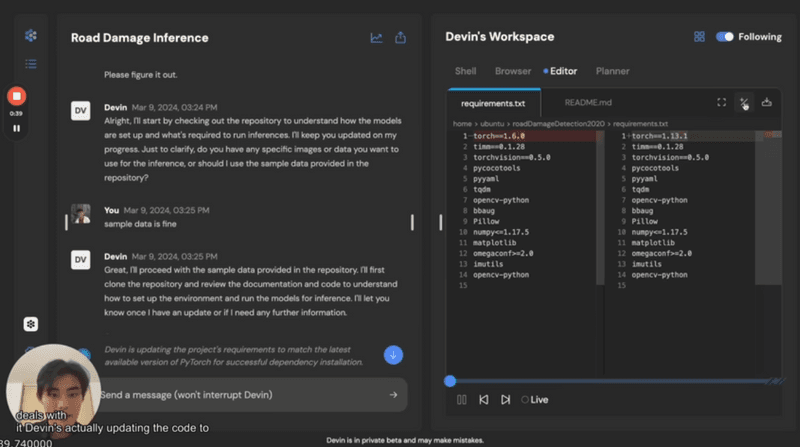Open the chart analytics icon in chat header
Image resolution: width=800 pixels, height=447 pixels.
376,38
